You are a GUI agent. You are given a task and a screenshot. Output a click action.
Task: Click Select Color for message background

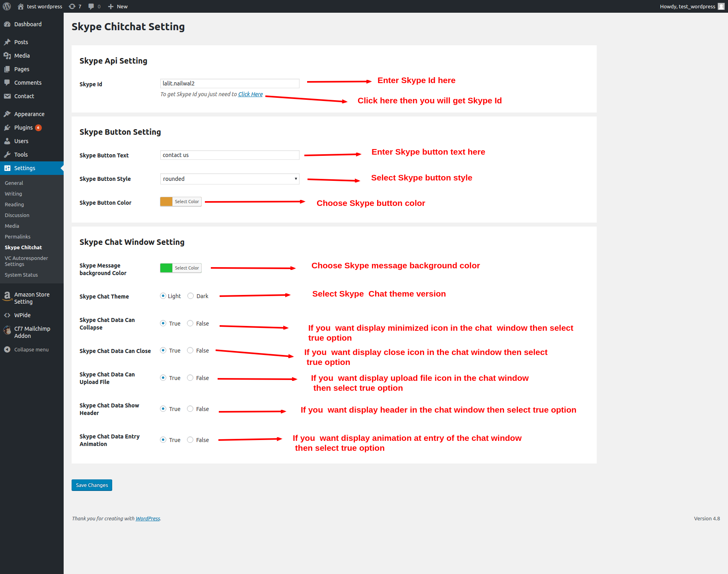pyautogui.click(x=187, y=268)
